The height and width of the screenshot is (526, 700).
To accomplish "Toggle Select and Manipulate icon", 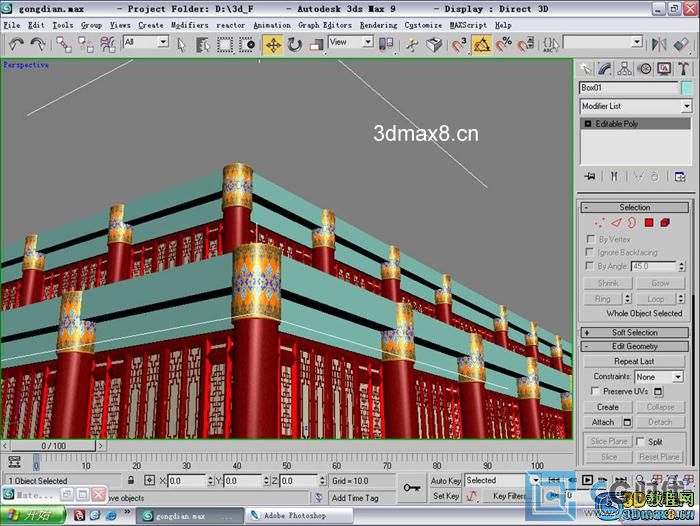I will click(412, 45).
